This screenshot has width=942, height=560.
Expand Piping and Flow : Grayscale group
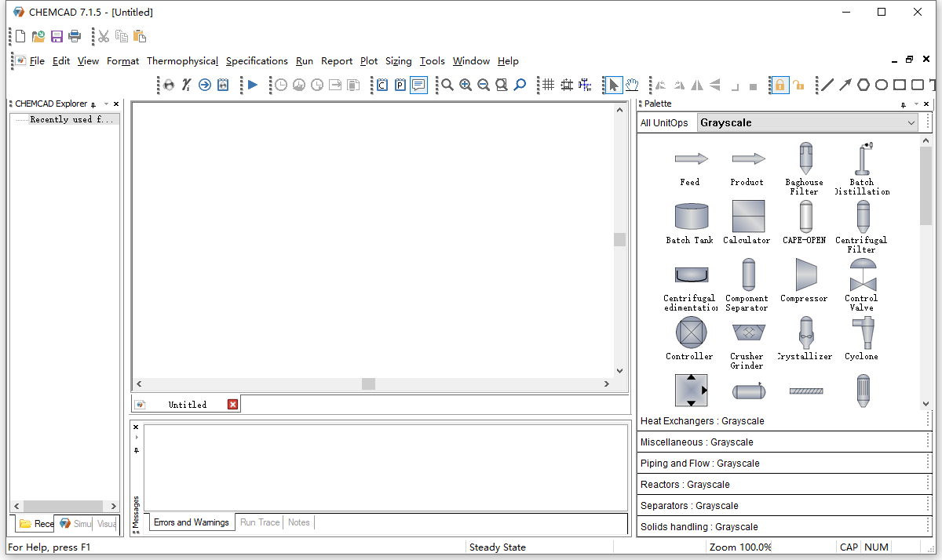(x=783, y=464)
